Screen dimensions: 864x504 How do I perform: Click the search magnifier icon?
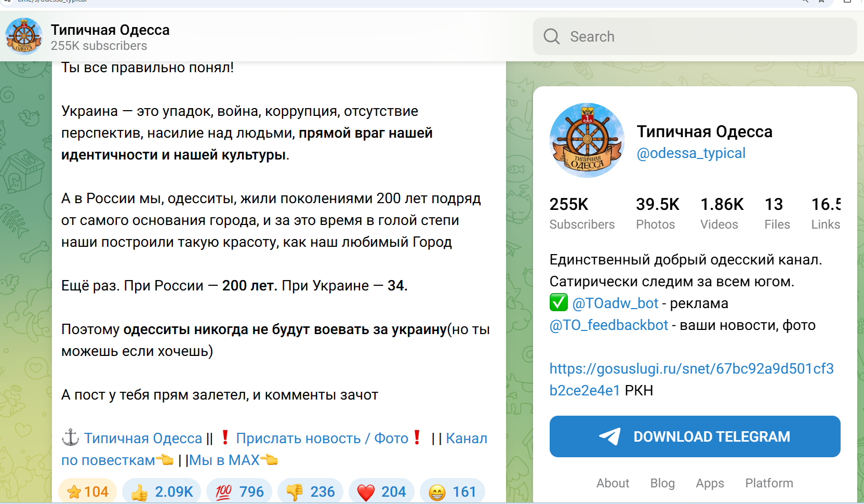coord(551,36)
